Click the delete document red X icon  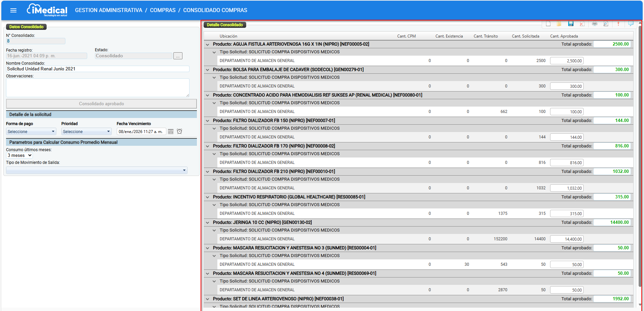tap(582, 24)
